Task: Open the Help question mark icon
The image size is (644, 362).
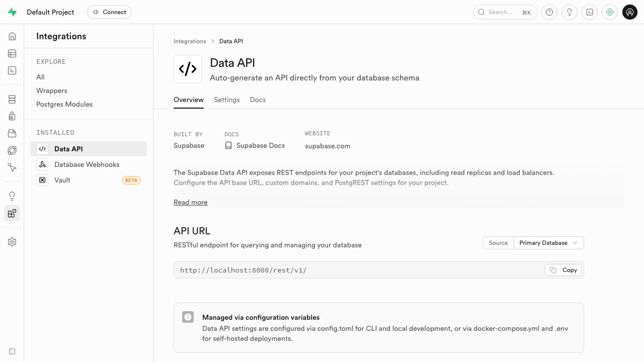Action: click(x=549, y=12)
